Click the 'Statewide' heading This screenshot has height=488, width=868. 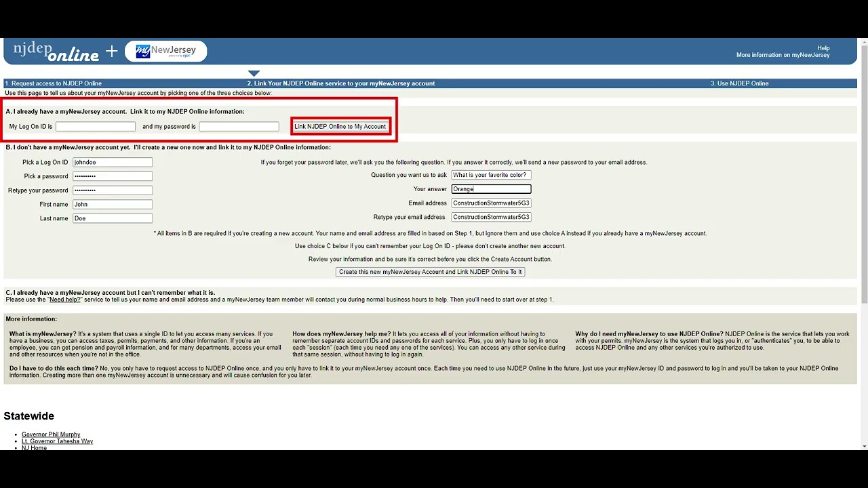(29, 416)
